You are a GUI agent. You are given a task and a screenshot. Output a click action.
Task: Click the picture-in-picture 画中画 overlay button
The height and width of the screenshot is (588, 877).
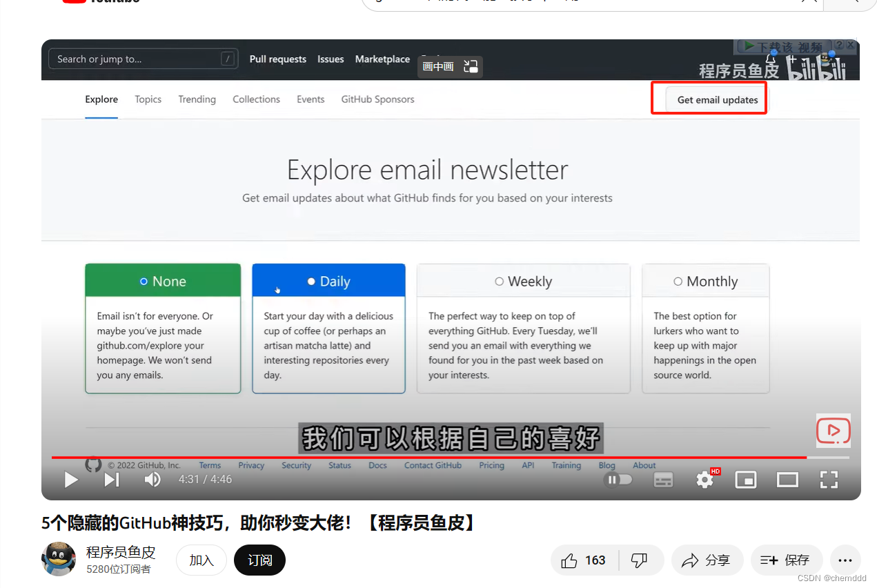(450, 67)
